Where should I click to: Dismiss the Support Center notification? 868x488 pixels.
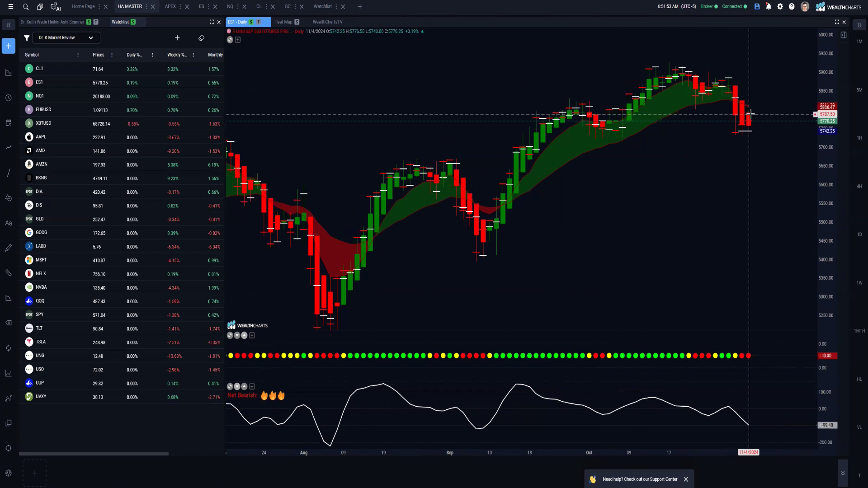point(686,479)
